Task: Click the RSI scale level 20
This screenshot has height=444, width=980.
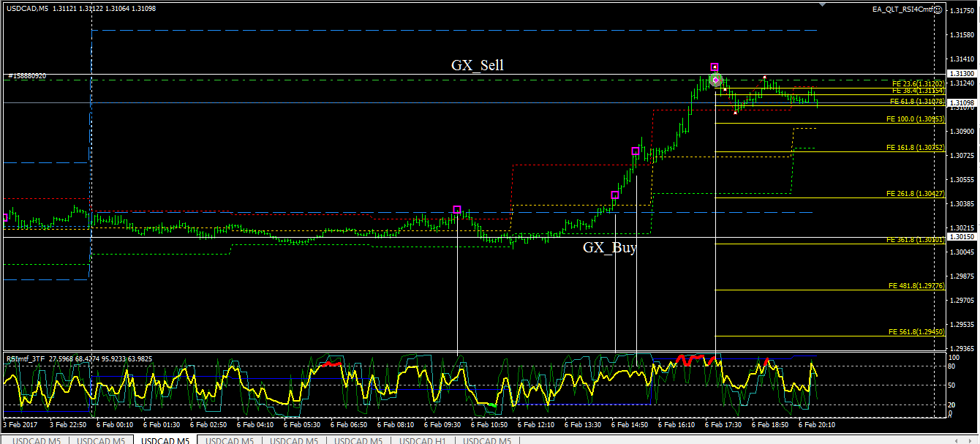Action: point(951,404)
